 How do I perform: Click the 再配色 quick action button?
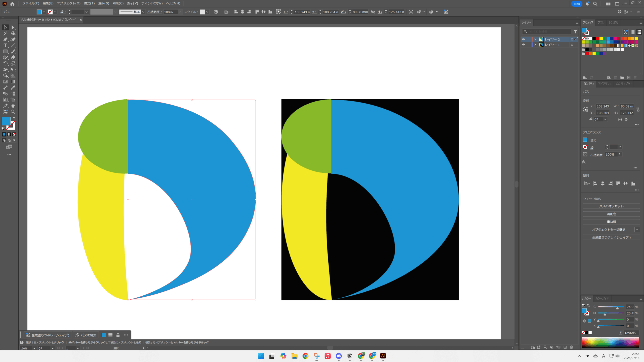[611, 214]
